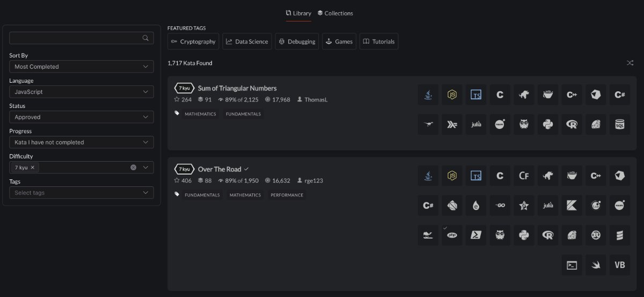Switch to the Collections tab

click(335, 13)
